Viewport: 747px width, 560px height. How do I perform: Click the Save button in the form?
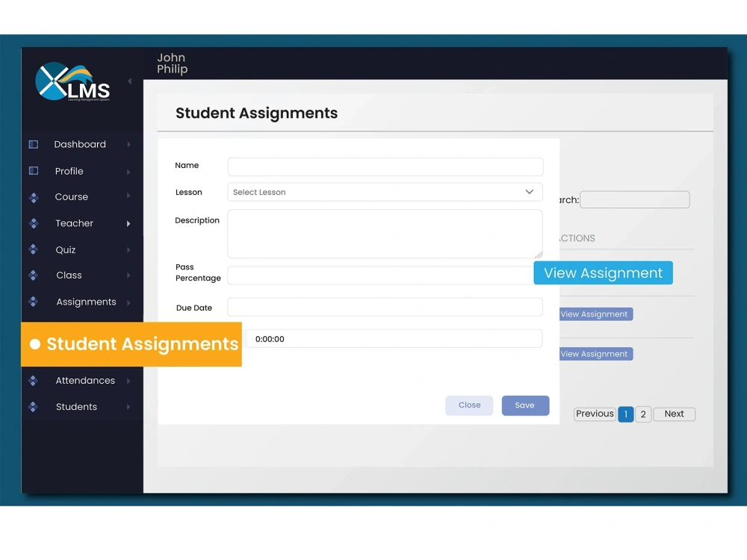click(525, 405)
